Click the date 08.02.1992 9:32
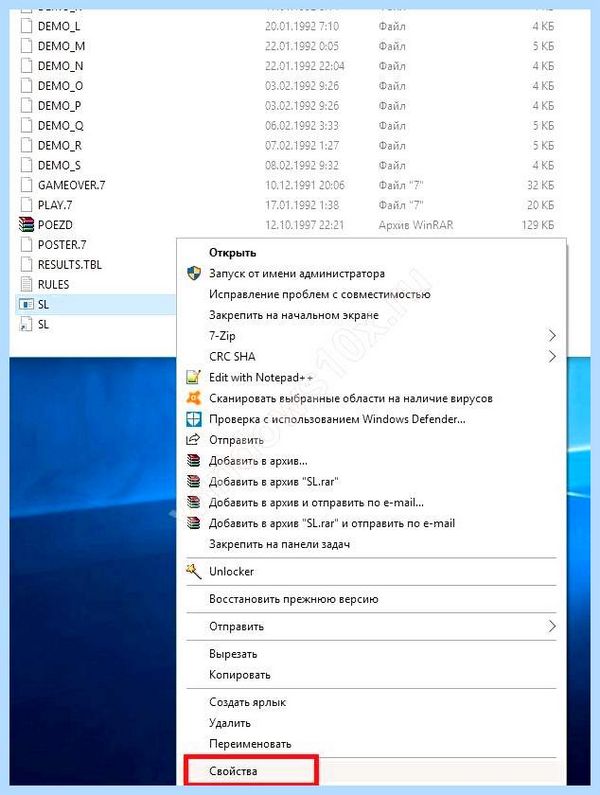Image resolution: width=600 pixels, height=795 pixels. point(302,165)
